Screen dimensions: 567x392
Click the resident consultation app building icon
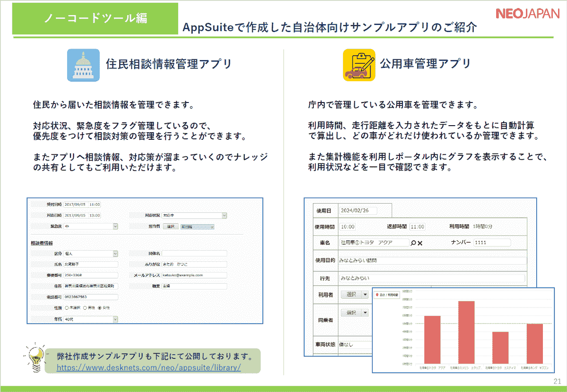point(83,65)
